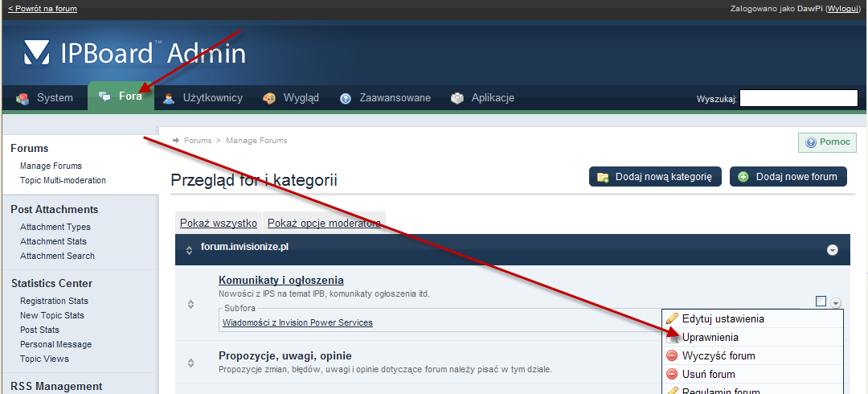Click the Wygląd palette icon

click(269, 99)
